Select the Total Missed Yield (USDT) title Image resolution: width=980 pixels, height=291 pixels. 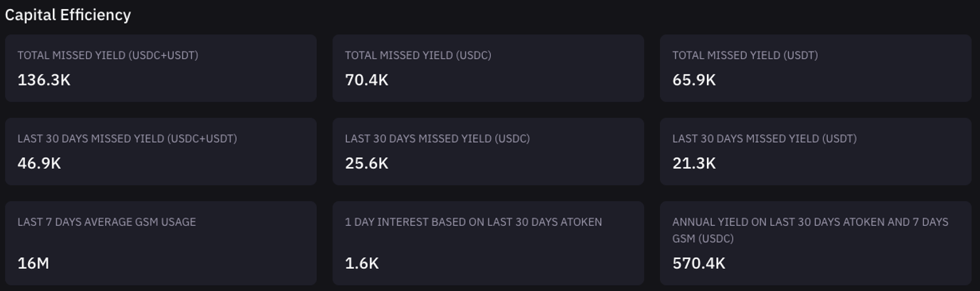coord(745,55)
